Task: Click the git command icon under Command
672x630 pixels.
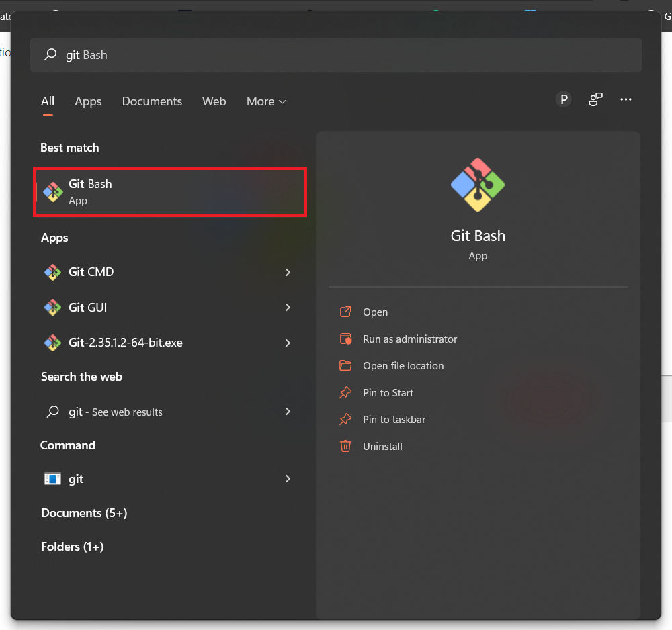Action: (x=52, y=478)
